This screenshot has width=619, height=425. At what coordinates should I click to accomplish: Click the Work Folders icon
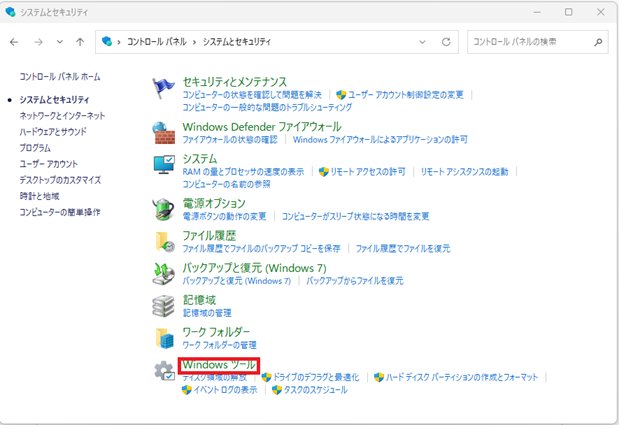[165, 338]
